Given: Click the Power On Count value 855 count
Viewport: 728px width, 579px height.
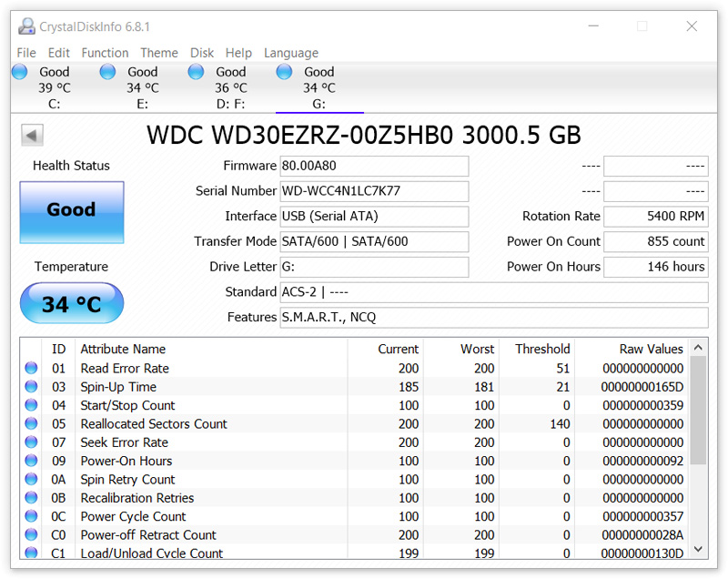Looking at the screenshot, I should pyautogui.click(x=656, y=241).
